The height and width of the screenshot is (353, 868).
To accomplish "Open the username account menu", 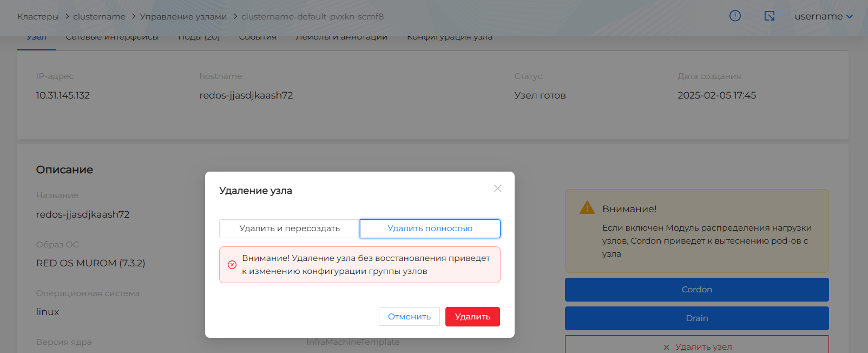I will 818,16.
